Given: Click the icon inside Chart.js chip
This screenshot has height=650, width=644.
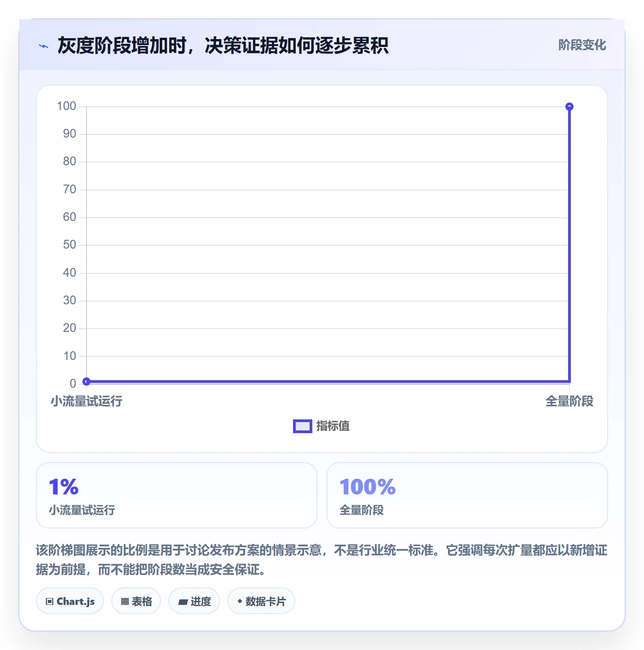Looking at the screenshot, I should coord(50,602).
